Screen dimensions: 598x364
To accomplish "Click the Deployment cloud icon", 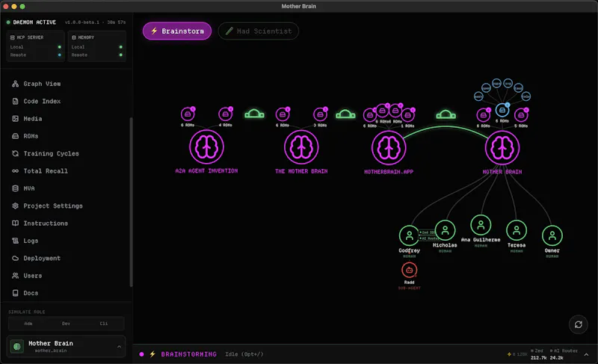I will coord(15,259).
